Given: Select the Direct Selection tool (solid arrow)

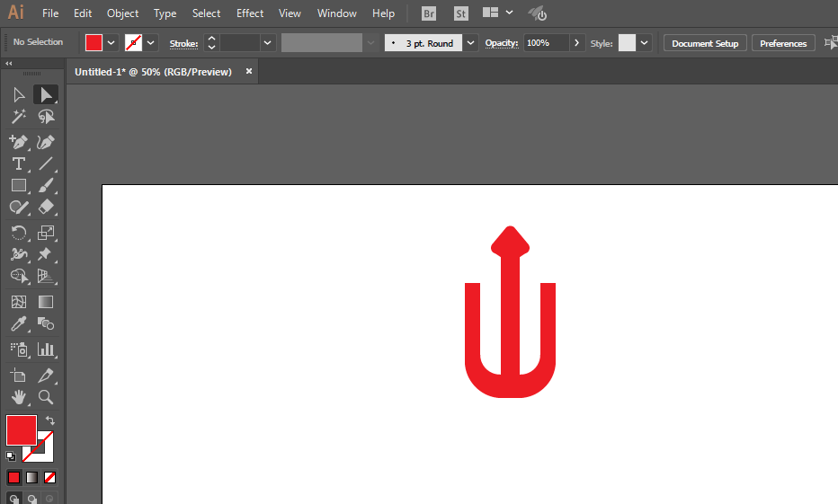Looking at the screenshot, I should point(46,95).
